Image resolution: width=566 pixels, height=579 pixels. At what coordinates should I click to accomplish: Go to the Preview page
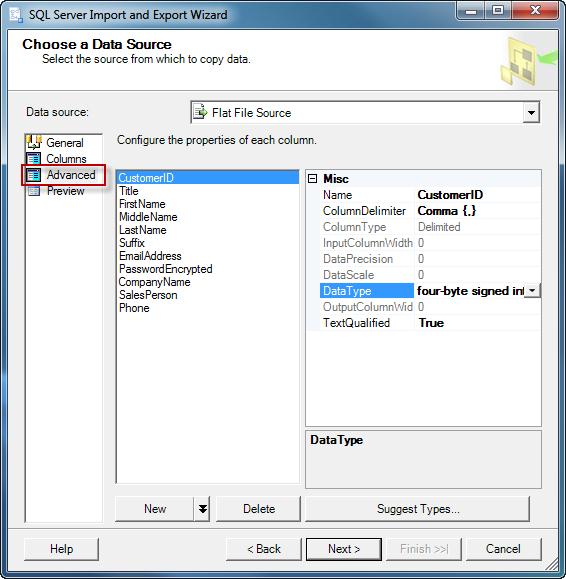pyautogui.click(x=66, y=191)
